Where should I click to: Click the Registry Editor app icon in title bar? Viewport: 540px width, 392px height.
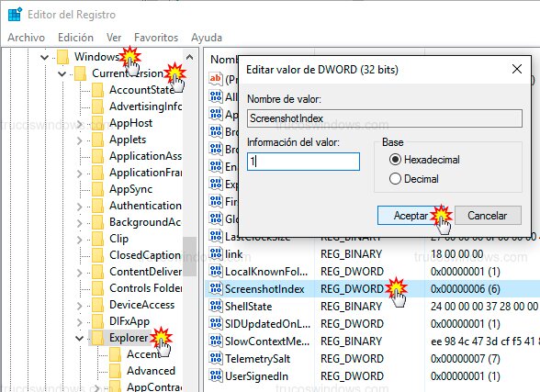click(x=15, y=15)
